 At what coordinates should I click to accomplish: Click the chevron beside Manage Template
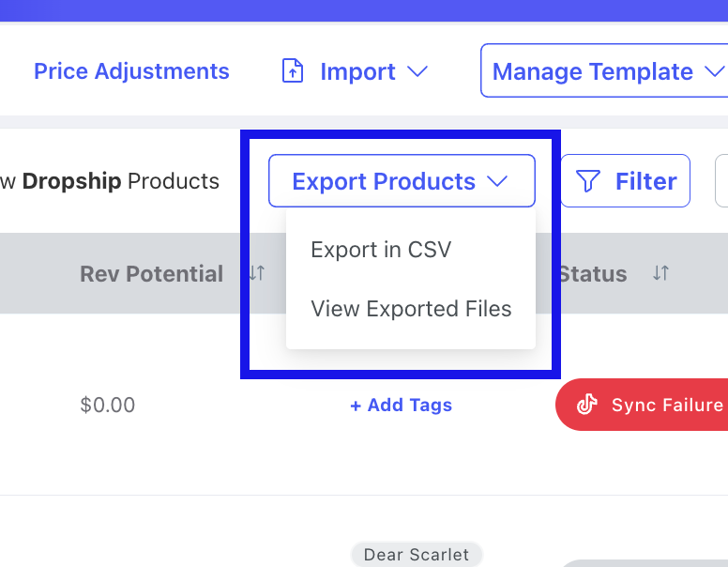tap(714, 72)
